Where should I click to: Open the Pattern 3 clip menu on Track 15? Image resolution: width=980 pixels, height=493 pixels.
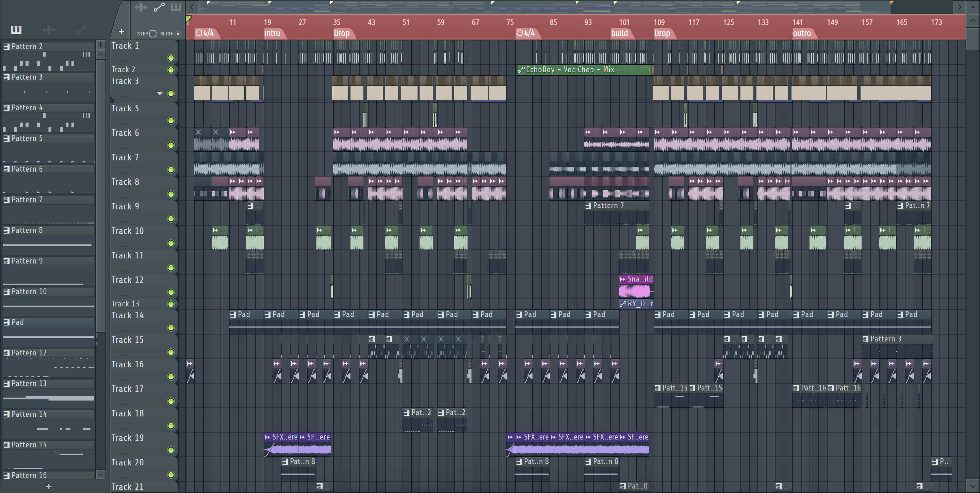(865, 339)
